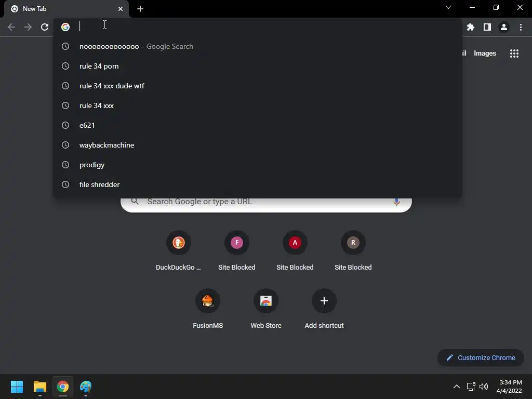Click the Images link

pyautogui.click(x=485, y=54)
